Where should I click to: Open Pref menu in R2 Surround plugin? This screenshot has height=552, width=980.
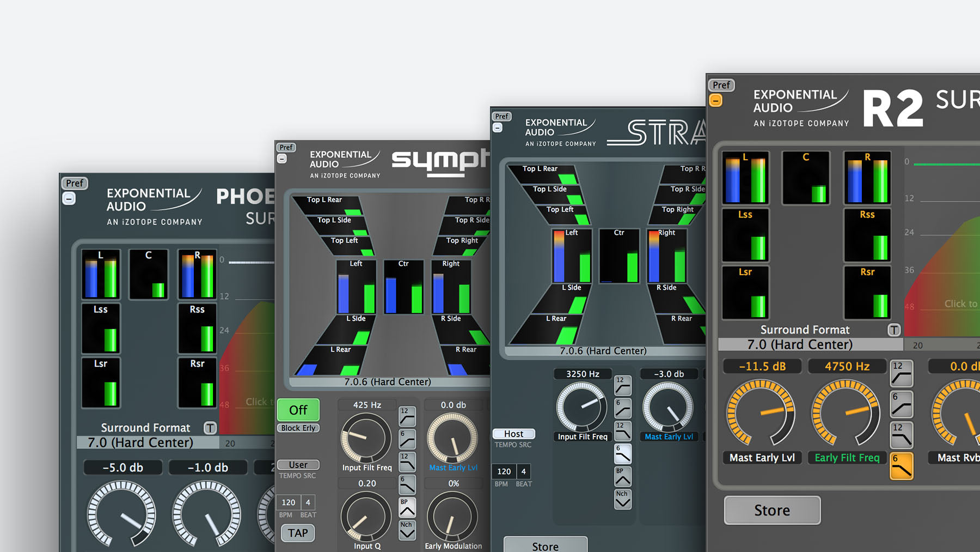coord(721,85)
